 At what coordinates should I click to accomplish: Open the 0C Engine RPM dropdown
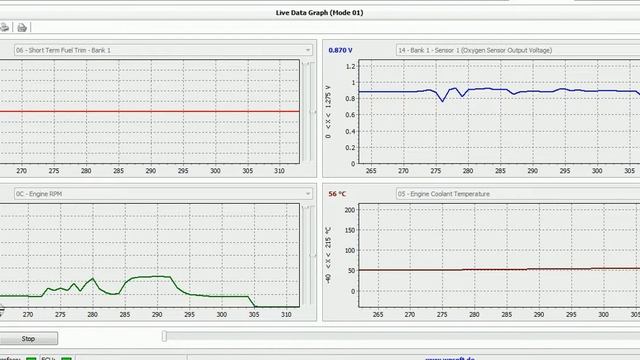point(163,194)
